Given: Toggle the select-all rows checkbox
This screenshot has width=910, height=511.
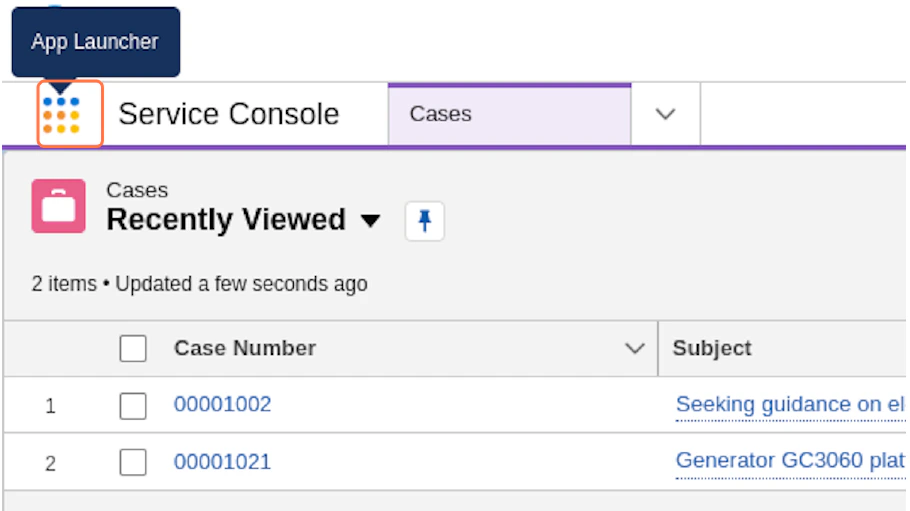Looking at the screenshot, I should 133,348.
